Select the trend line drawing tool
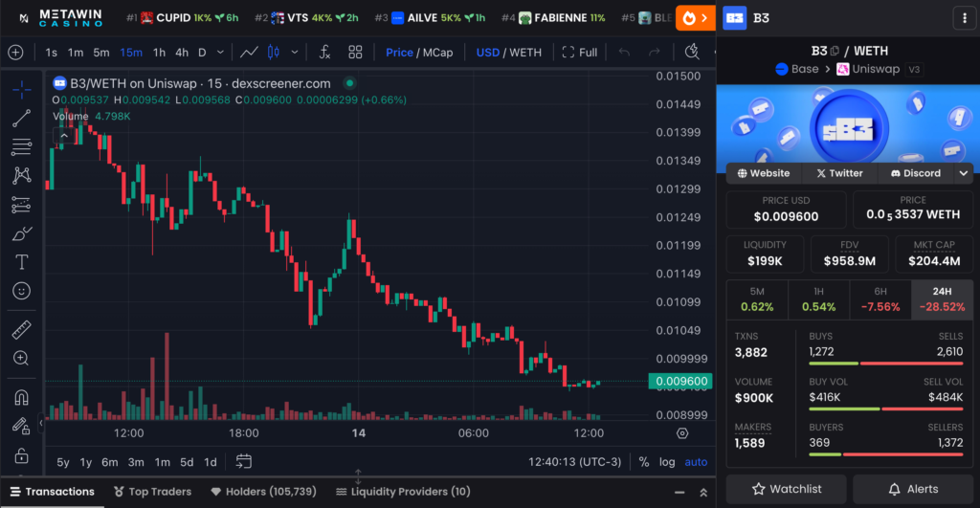 (21, 119)
